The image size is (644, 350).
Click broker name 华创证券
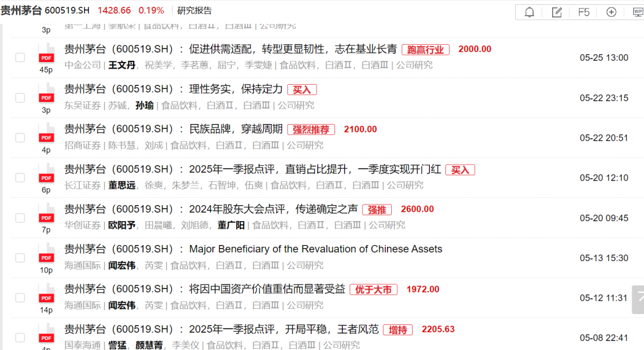82,225
